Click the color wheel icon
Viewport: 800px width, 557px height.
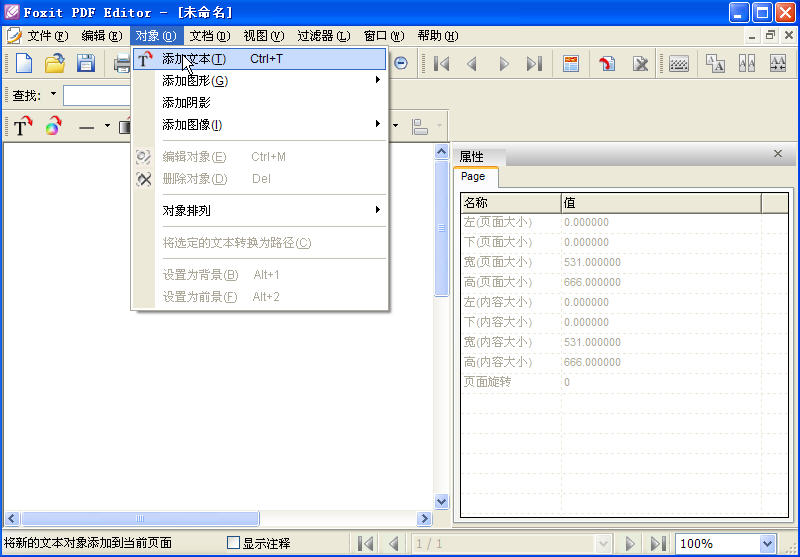coord(54,126)
